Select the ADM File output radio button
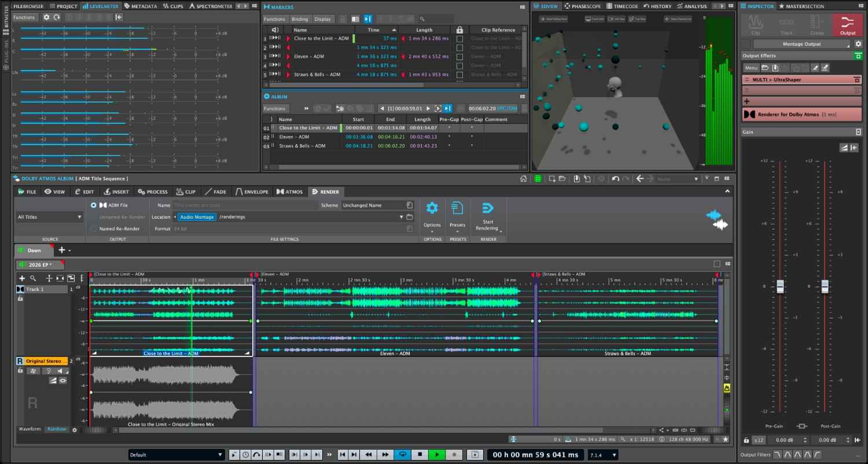The image size is (868, 464). click(x=93, y=205)
